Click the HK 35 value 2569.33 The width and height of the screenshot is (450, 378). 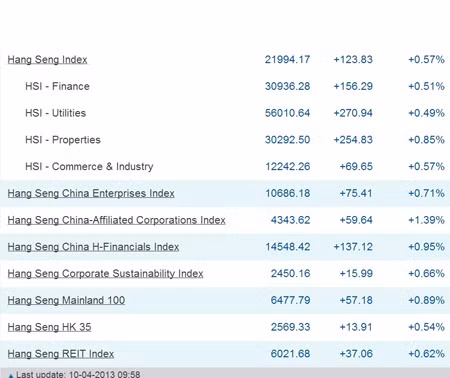point(290,327)
